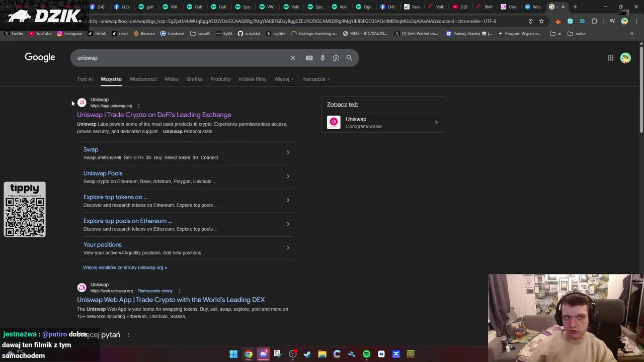Click the location pin icon in the address bar
644x362 pixels.
[x=530, y=21]
